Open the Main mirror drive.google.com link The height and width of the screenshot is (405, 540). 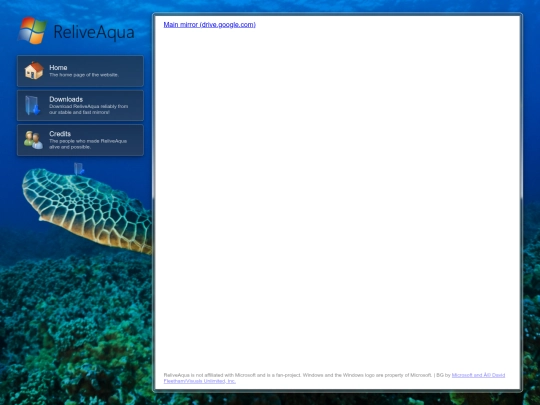(x=209, y=24)
